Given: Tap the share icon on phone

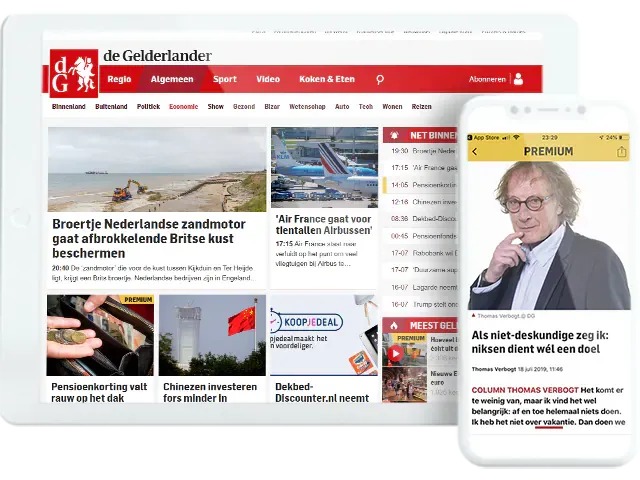Looking at the screenshot, I should 621,152.
